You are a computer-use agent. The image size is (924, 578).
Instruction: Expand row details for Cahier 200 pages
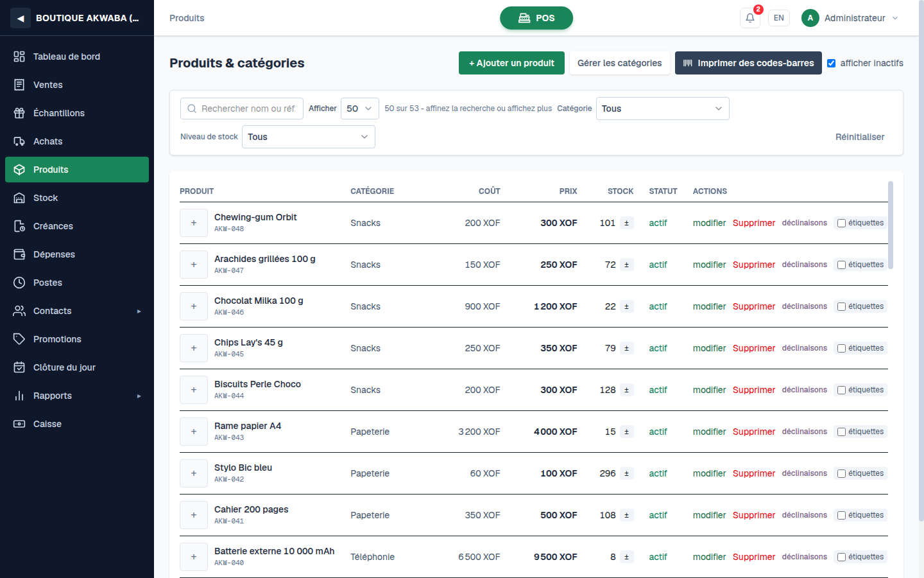(194, 515)
